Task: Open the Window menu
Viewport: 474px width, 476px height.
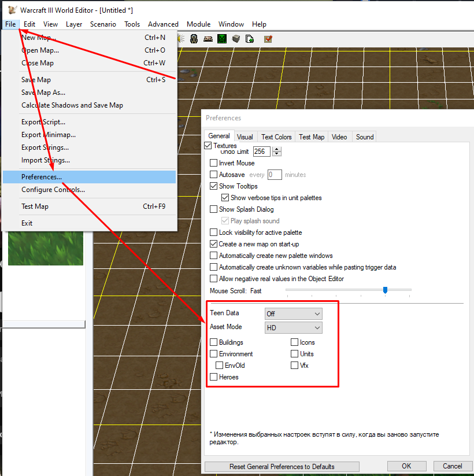Action: pos(231,24)
